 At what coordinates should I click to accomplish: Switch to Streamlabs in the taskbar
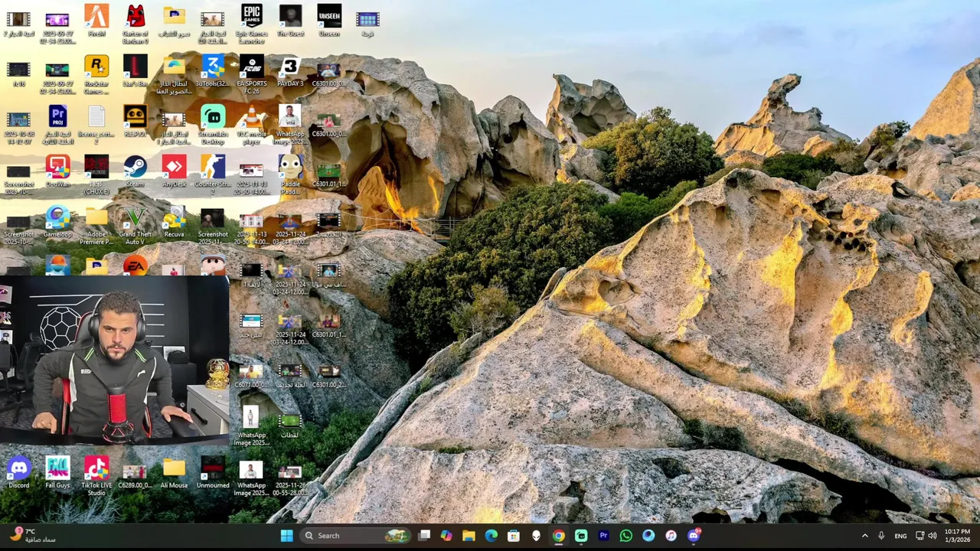pos(581,536)
